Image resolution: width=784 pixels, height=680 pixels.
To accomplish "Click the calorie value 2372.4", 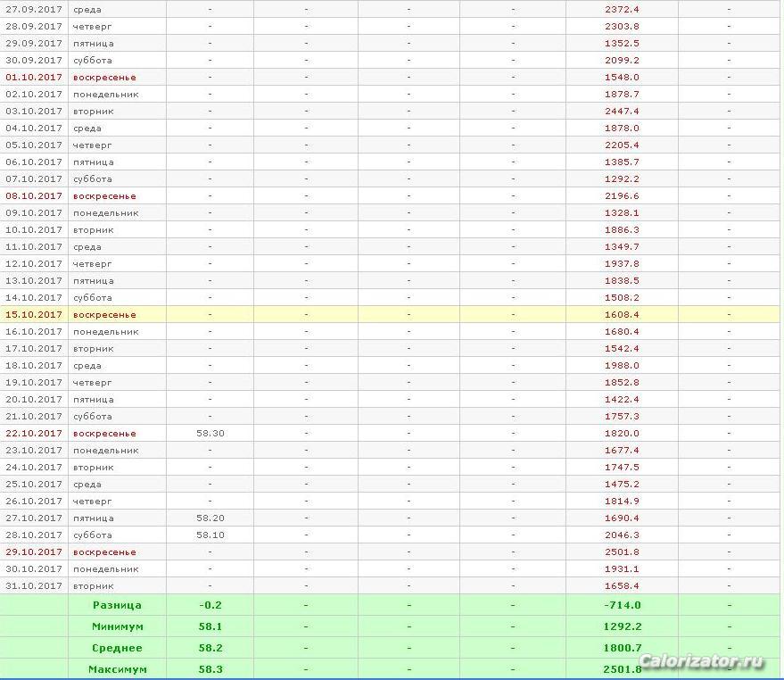I will [622, 9].
